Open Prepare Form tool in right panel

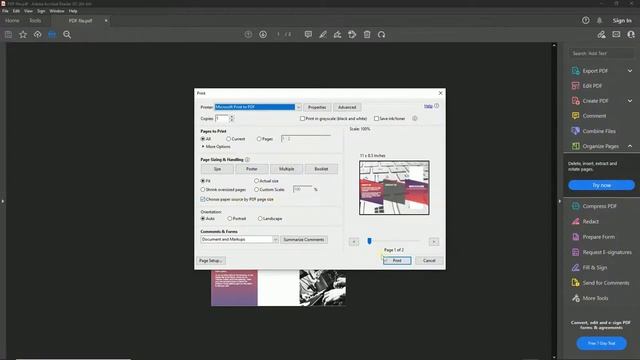[x=598, y=237]
